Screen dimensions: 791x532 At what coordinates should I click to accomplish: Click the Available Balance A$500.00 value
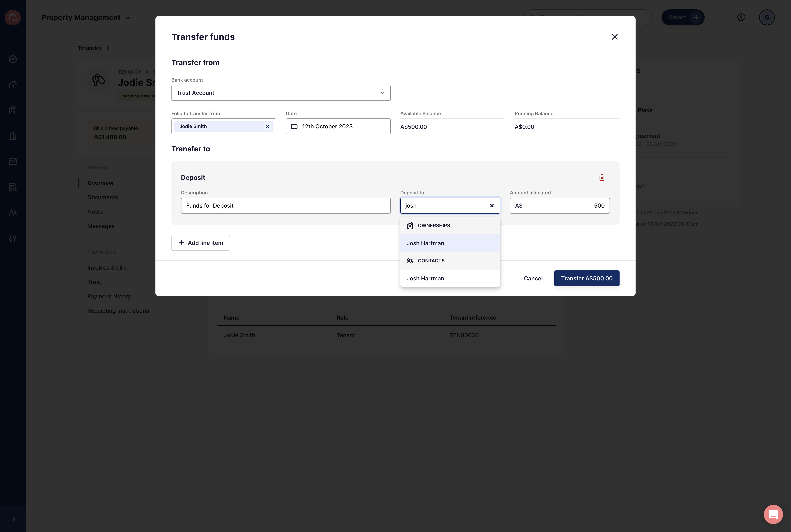413,127
